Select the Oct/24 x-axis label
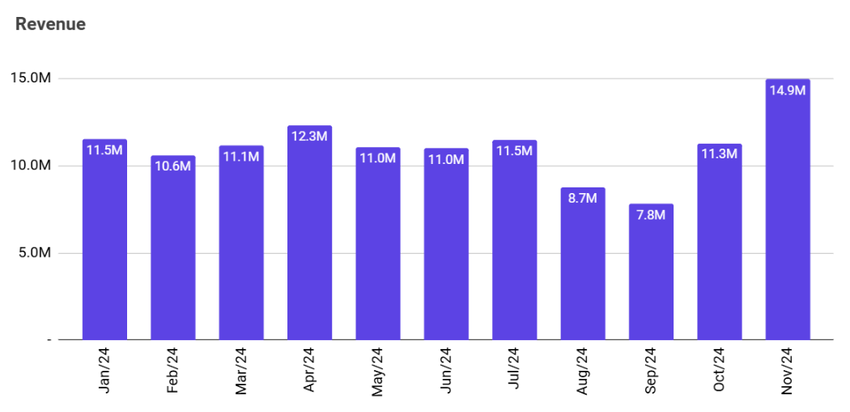Screen dimensions: 850x412 click(720, 371)
